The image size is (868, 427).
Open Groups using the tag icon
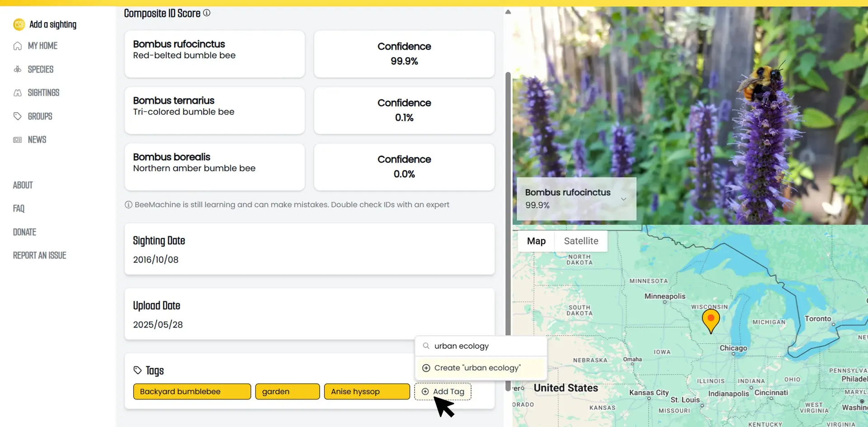(x=17, y=116)
